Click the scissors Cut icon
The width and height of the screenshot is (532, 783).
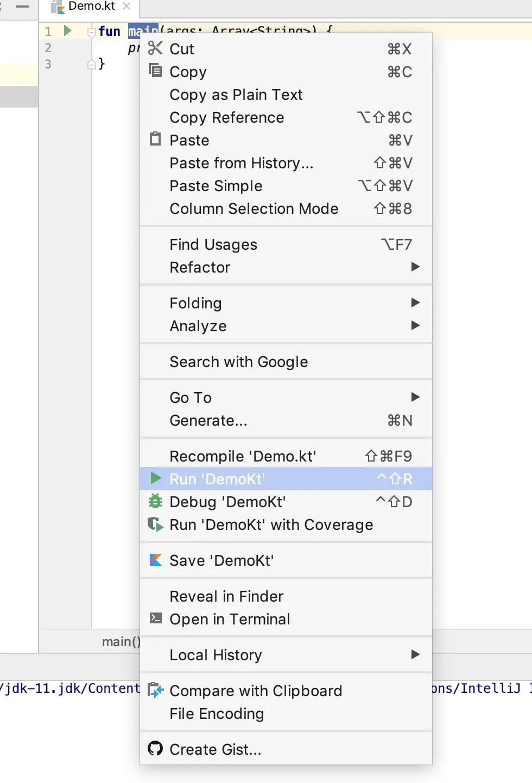155,48
